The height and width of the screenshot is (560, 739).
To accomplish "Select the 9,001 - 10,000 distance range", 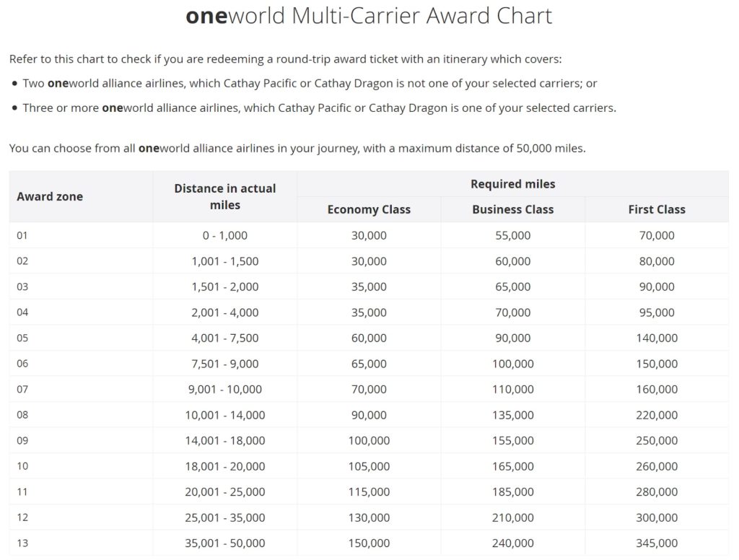I will (225, 390).
